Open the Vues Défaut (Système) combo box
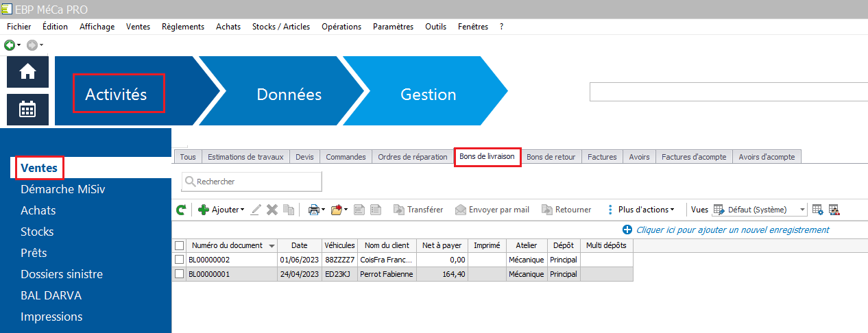868x333 pixels. (x=760, y=210)
